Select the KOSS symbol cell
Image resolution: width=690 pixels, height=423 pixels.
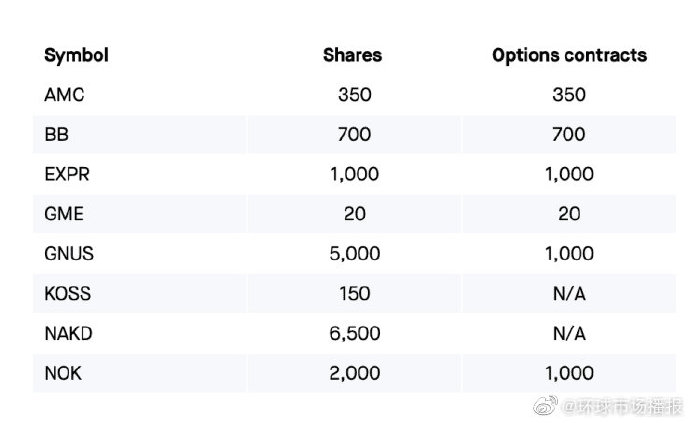pos(68,294)
